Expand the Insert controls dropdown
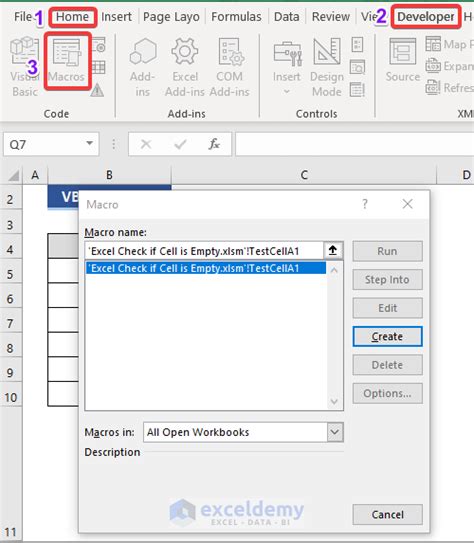The width and height of the screenshot is (474, 543). pos(287,92)
